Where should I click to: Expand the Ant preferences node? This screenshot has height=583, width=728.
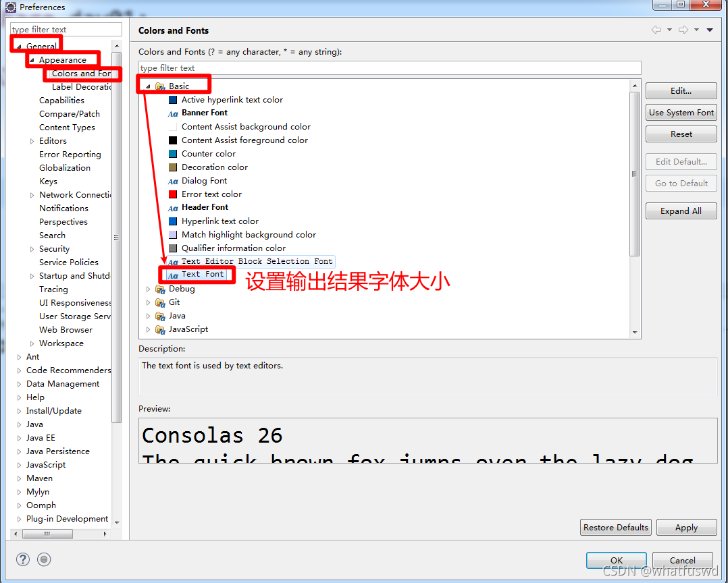19,357
